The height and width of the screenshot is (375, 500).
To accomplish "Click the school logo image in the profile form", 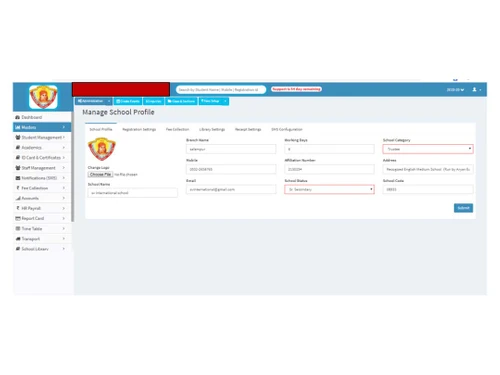I will (x=102, y=149).
